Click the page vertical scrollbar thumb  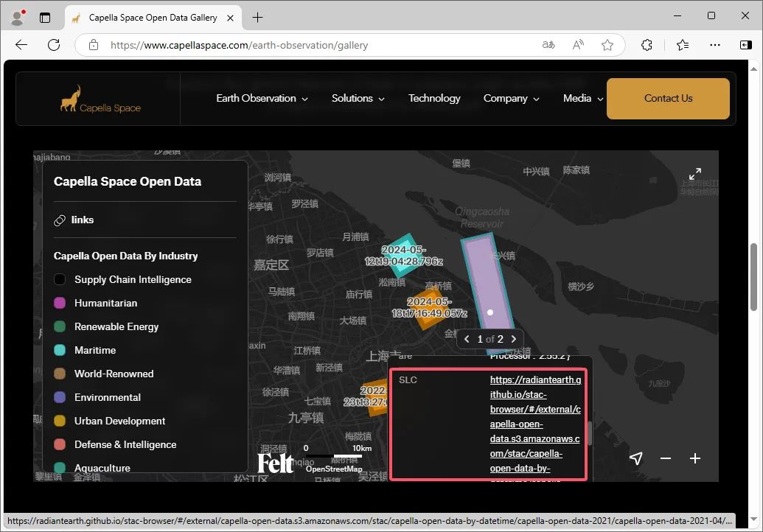[753, 277]
